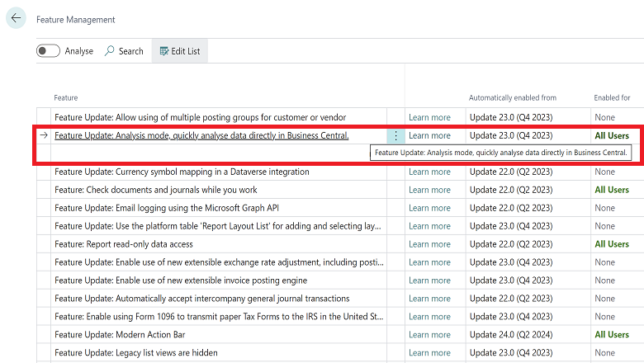Image resolution: width=644 pixels, height=363 pixels.
Task: Learn more about multiple posting groups feature
Action: pos(429,117)
